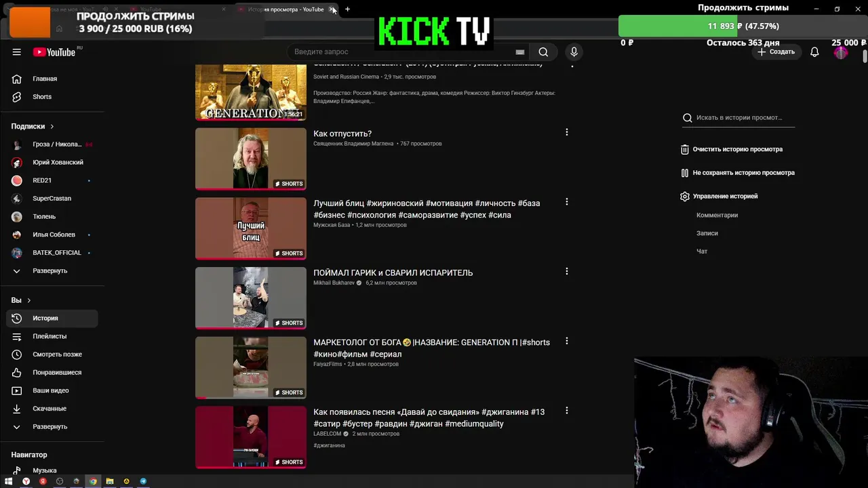
Task: Open Ваши видео
Action: click(52, 390)
